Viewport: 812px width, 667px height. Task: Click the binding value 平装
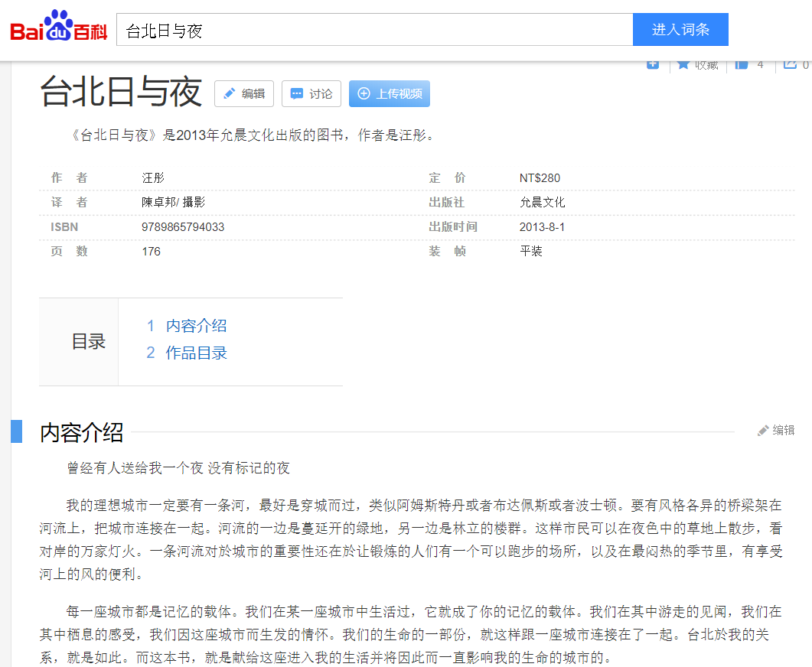(x=531, y=252)
